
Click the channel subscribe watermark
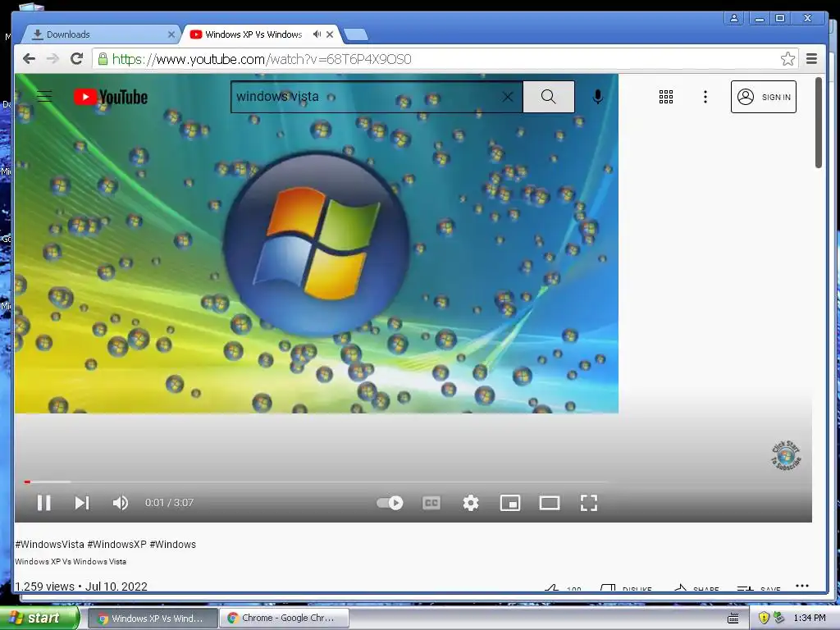point(786,456)
